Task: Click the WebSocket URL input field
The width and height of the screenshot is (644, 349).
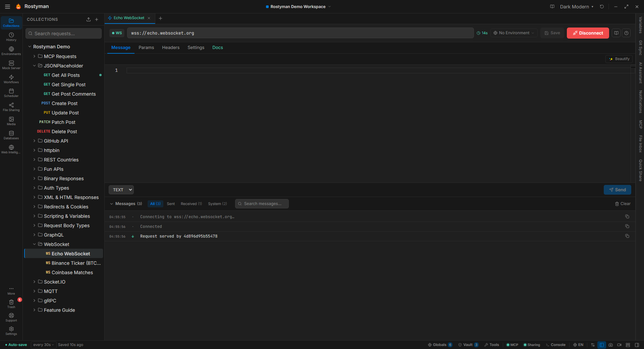Action: [x=300, y=33]
